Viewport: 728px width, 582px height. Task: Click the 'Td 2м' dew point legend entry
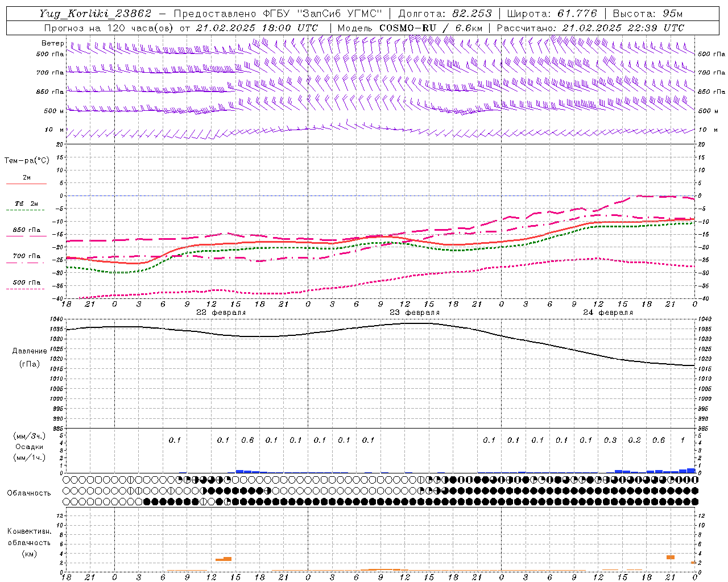coord(27,203)
